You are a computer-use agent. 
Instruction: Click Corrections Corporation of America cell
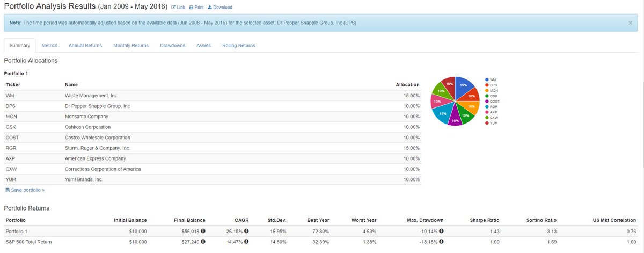pos(103,169)
